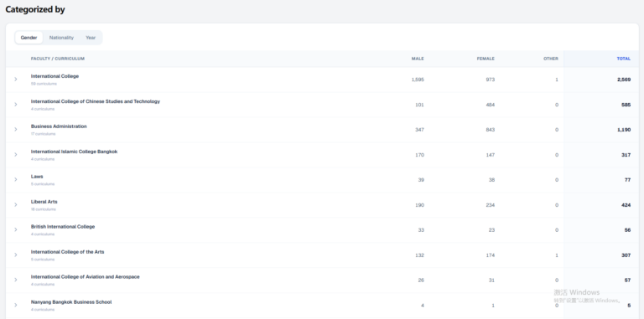Image resolution: width=644 pixels, height=319 pixels.
Task: Click total value 585
Action: (626, 105)
